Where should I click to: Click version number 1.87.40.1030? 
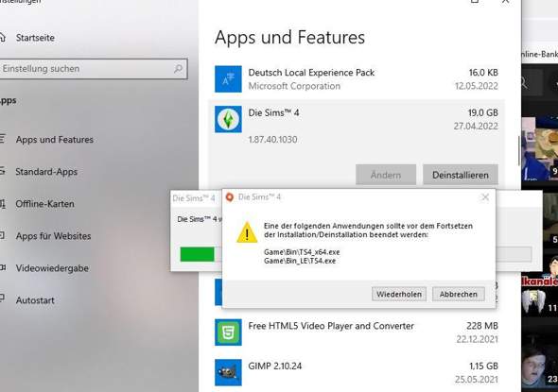click(x=272, y=139)
